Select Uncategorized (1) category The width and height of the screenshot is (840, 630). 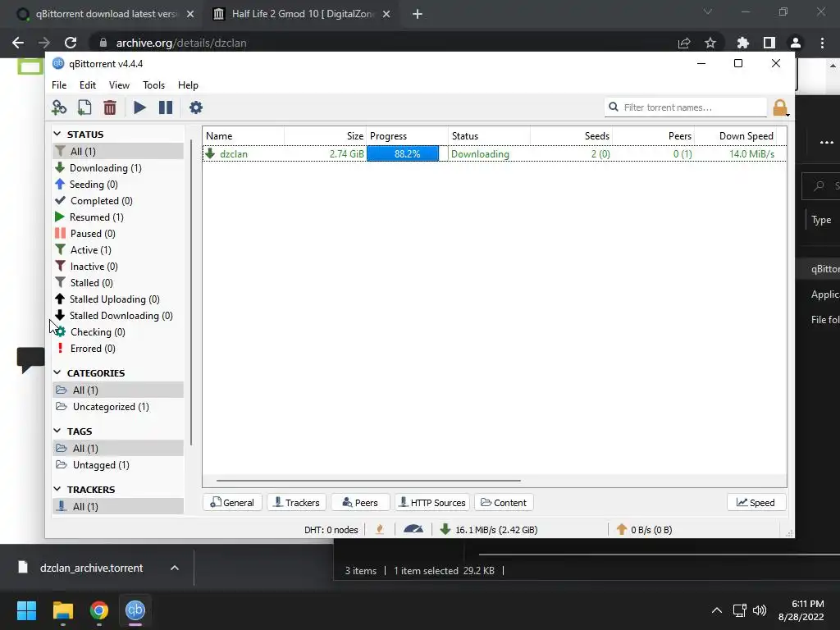click(x=111, y=407)
